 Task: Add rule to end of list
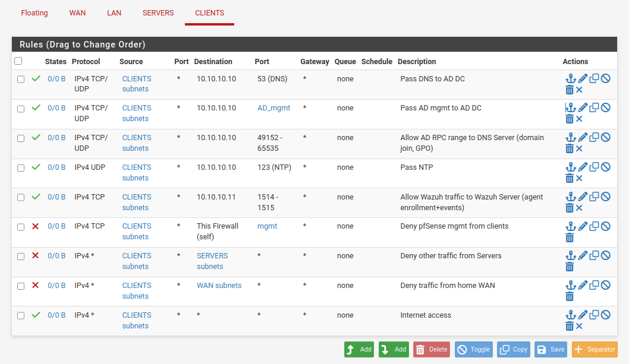[394, 349]
